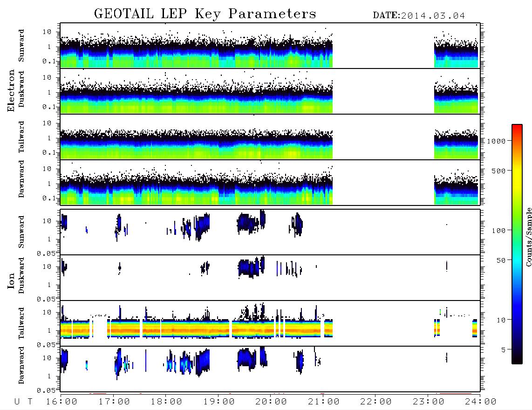Click the 19:00 time axis label
The width and height of the screenshot is (532, 410).
click(x=219, y=402)
